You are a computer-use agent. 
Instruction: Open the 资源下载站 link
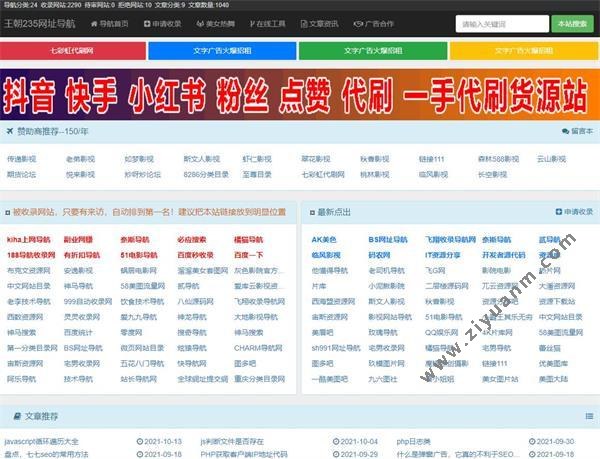[x=557, y=301]
